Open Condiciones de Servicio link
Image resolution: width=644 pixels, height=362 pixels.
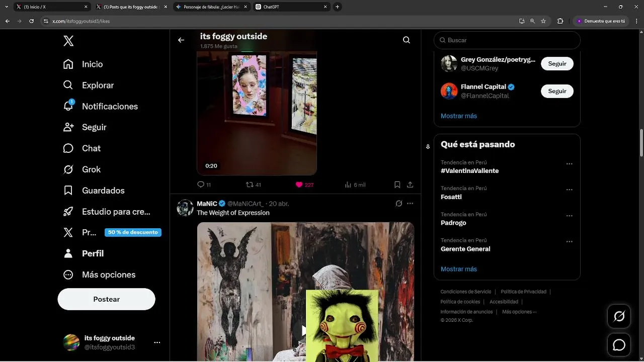click(x=466, y=292)
